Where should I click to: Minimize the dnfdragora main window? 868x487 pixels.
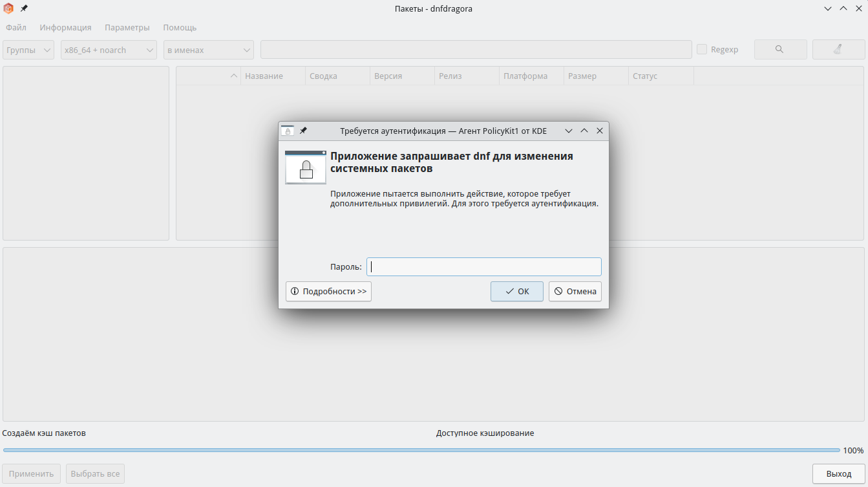click(x=828, y=8)
